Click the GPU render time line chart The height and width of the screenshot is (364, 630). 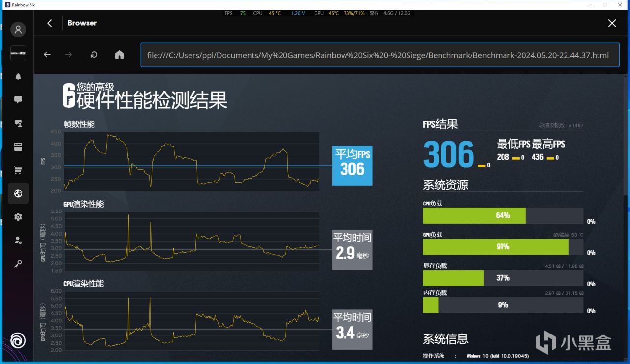pos(191,241)
